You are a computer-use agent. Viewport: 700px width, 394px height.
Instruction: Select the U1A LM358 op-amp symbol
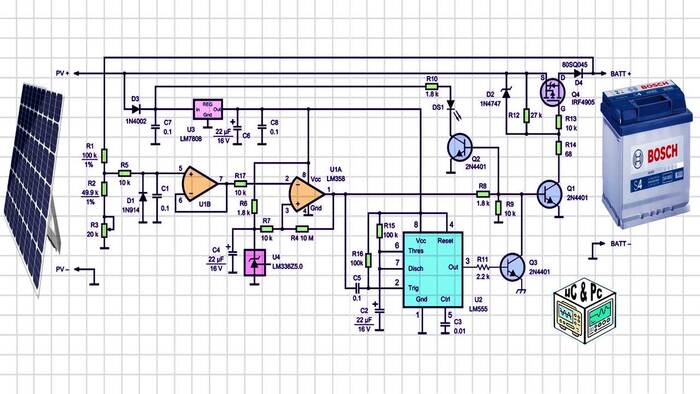307,195
